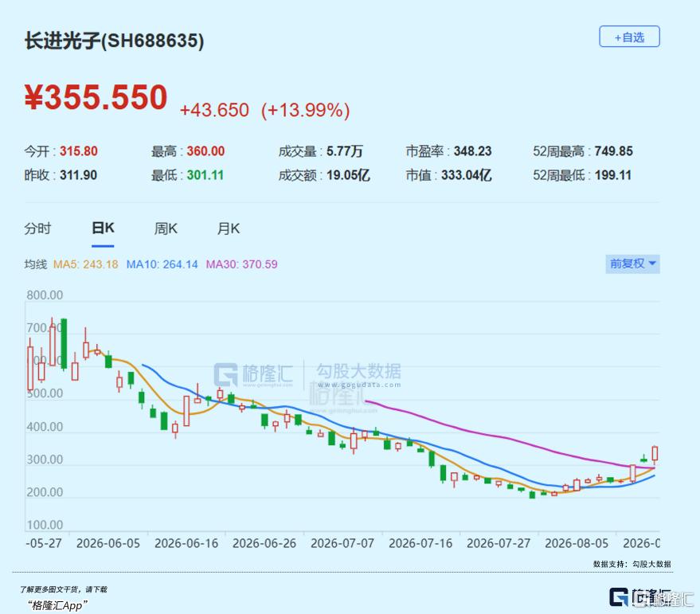Click the tall green candlestick near chart start
The image size is (700, 614).
[x=64, y=344]
